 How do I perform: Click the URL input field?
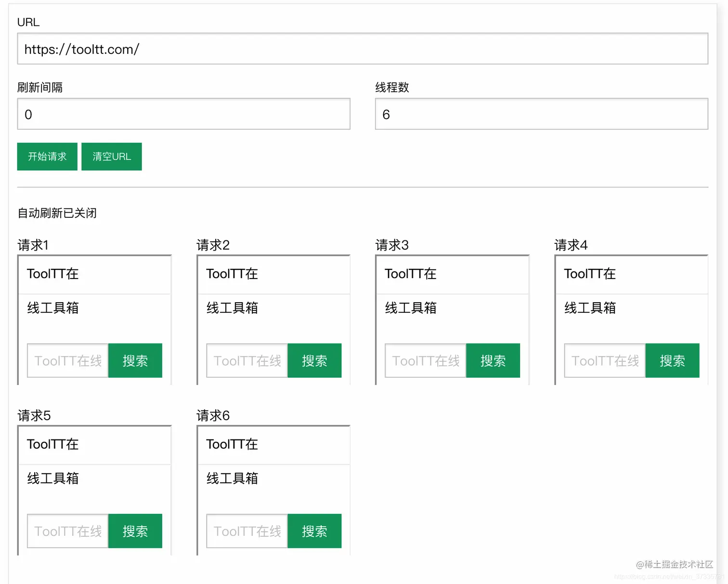click(363, 49)
